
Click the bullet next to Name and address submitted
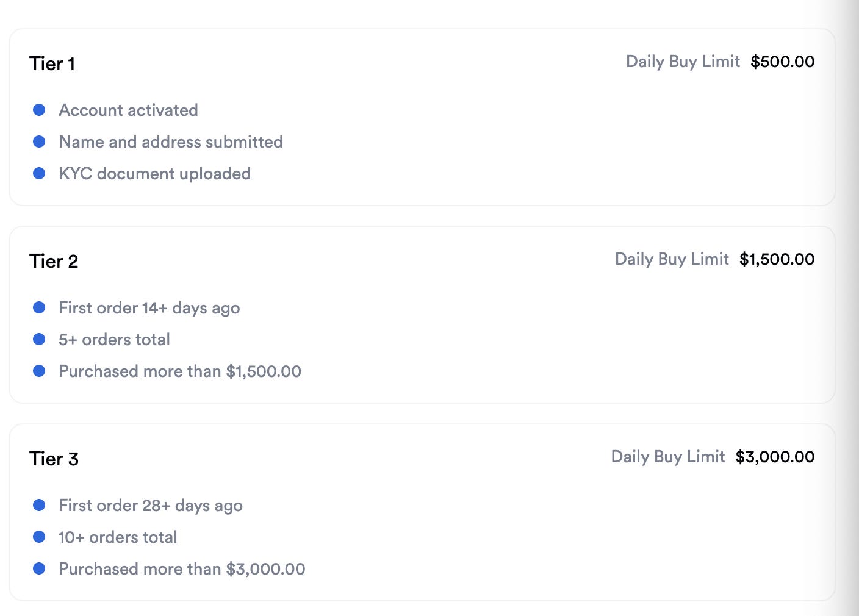(39, 141)
